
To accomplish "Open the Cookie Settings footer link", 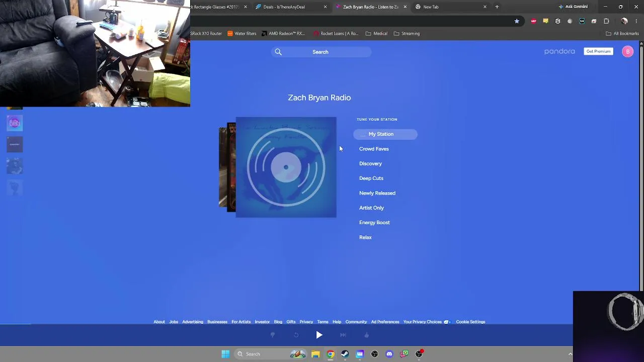I will [x=470, y=322].
